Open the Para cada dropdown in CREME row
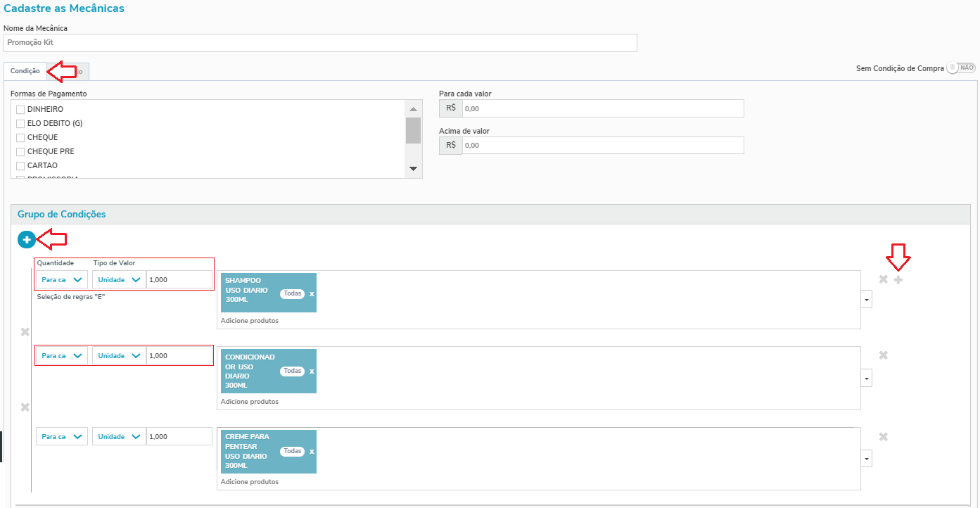The image size is (980, 508). pos(62,436)
